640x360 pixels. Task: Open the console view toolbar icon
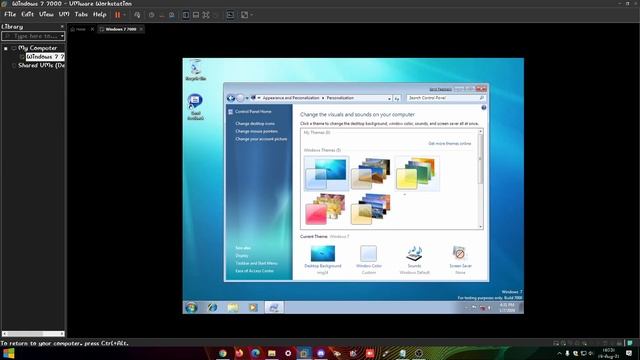230,15
